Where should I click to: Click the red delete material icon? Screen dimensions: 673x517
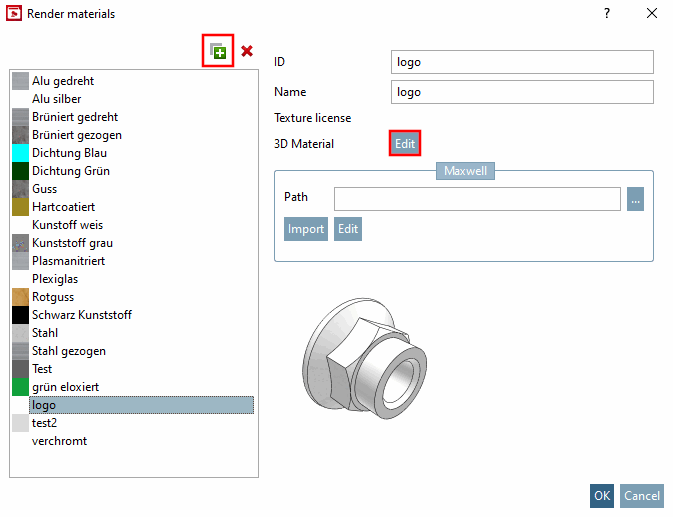tap(247, 51)
